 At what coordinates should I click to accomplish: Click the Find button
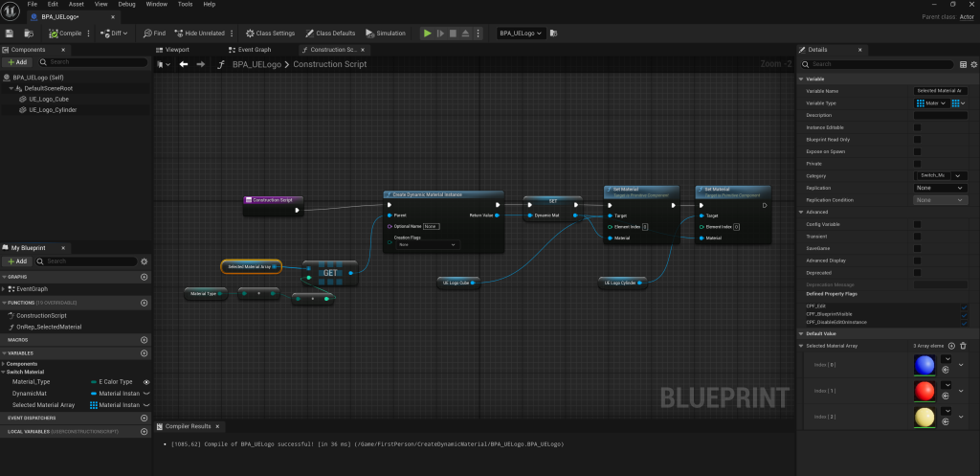point(154,34)
